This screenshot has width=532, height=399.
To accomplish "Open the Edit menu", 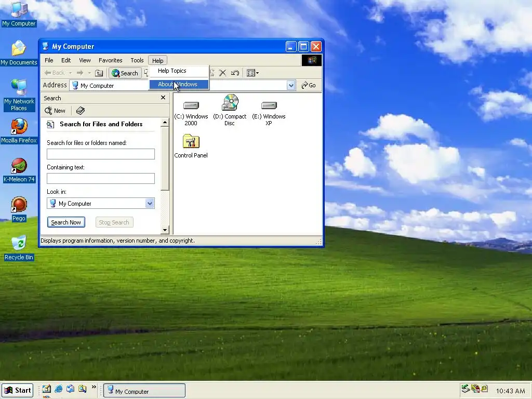I will [66, 60].
